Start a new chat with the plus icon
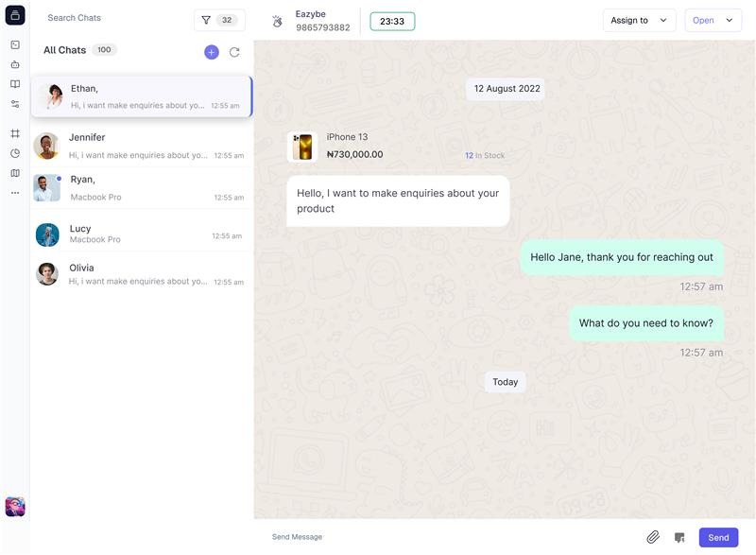The width and height of the screenshot is (756, 555). point(210,50)
